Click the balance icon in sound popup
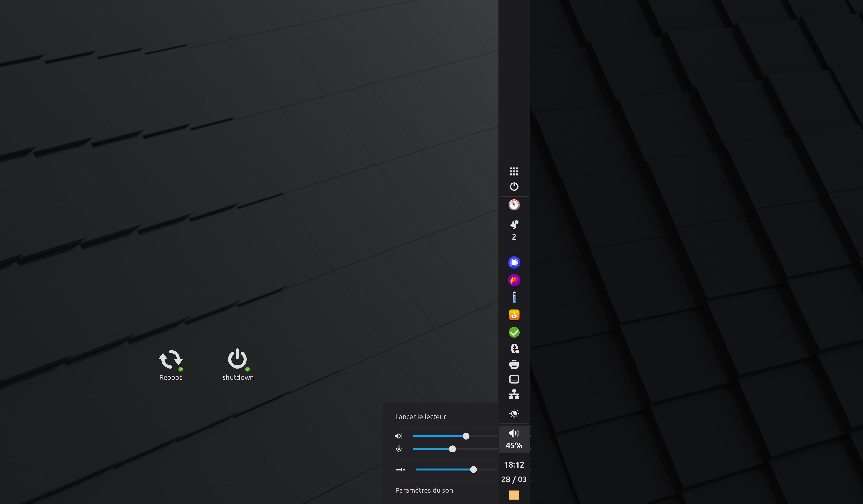 click(400, 469)
